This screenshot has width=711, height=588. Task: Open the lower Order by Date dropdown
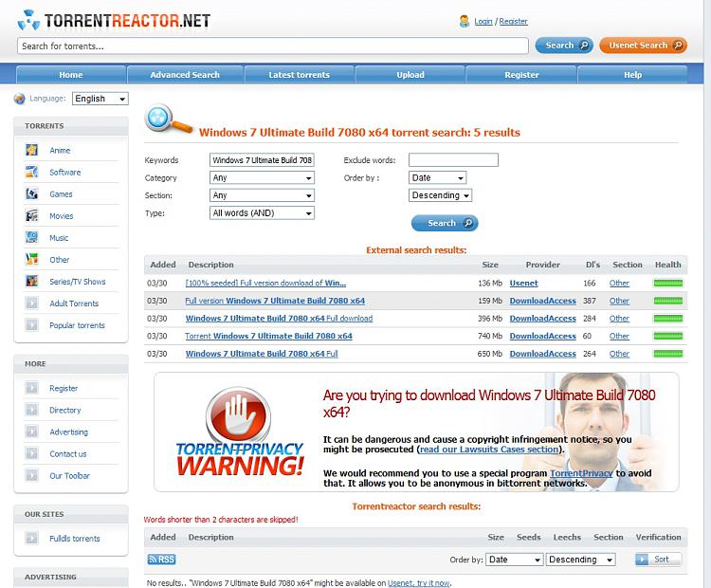click(x=514, y=560)
